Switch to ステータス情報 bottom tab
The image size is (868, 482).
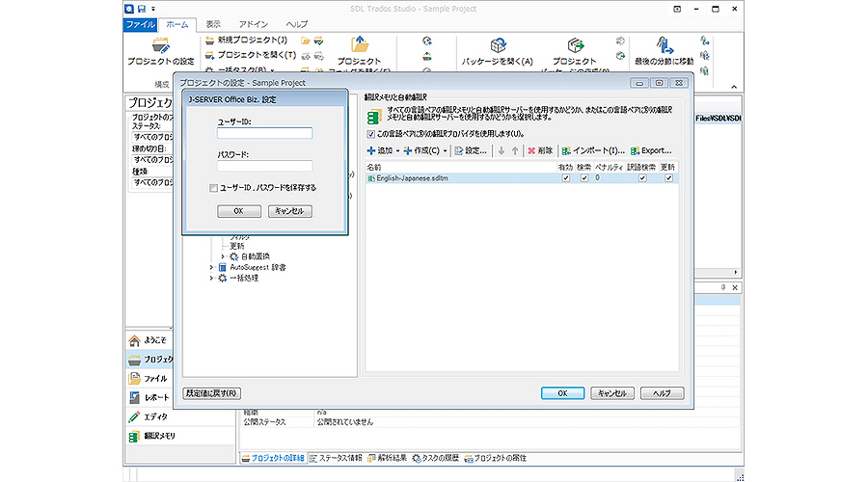336,458
